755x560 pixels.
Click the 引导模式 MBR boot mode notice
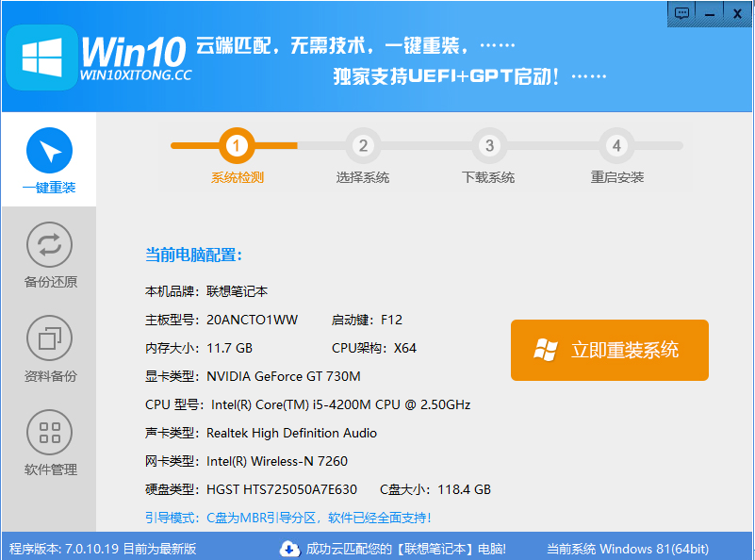(287, 519)
